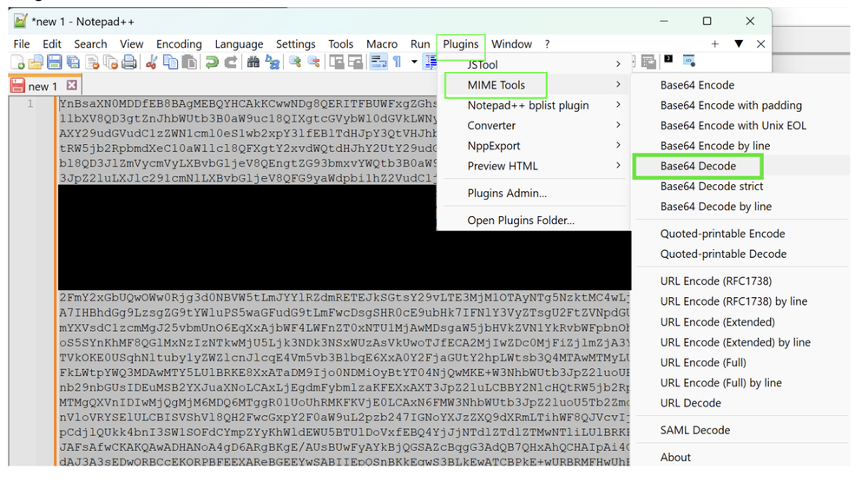The image size is (868, 482).
Task: Toggle the Word wrap toolbar icon
Action: click(x=378, y=62)
